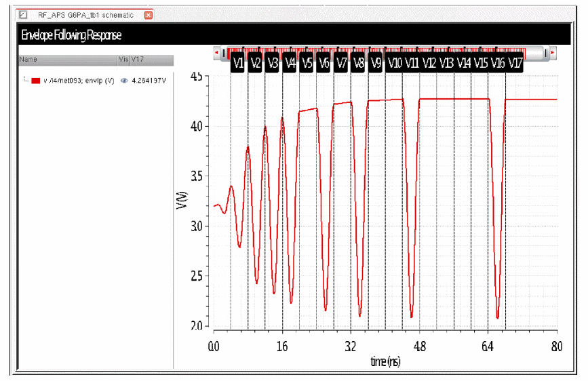Click the 48 x-axis tick label

pyautogui.click(x=420, y=346)
